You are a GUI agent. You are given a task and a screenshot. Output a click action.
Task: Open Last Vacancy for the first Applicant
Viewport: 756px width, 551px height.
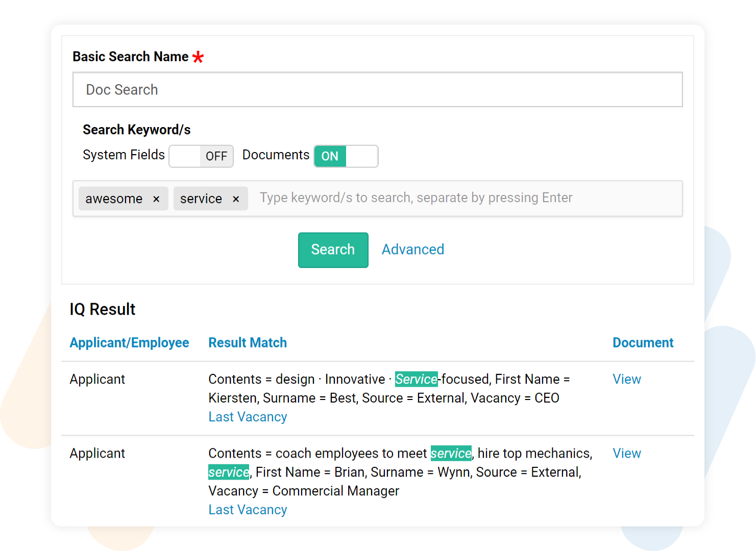coord(248,417)
